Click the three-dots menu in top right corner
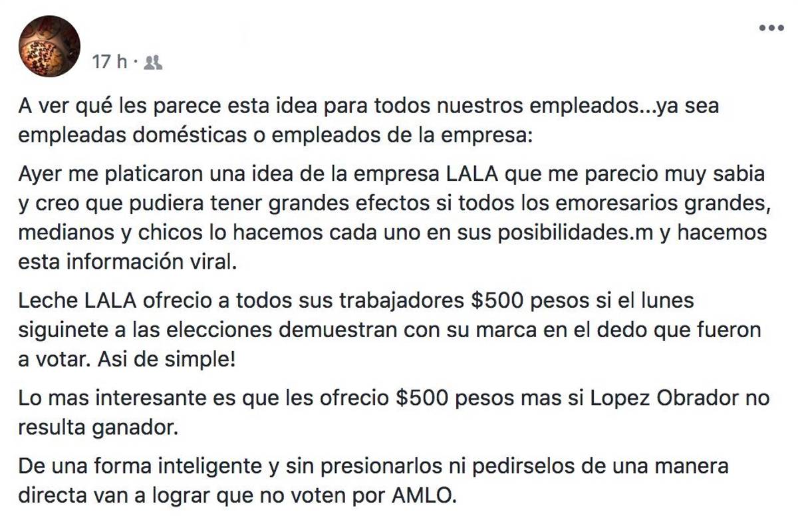Image resolution: width=798 pixels, height=532 pixels. (x=769, y=28)
